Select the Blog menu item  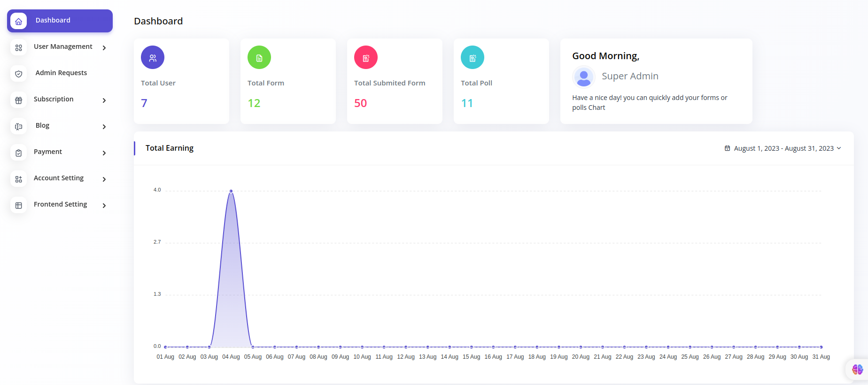tap(60, 126)
